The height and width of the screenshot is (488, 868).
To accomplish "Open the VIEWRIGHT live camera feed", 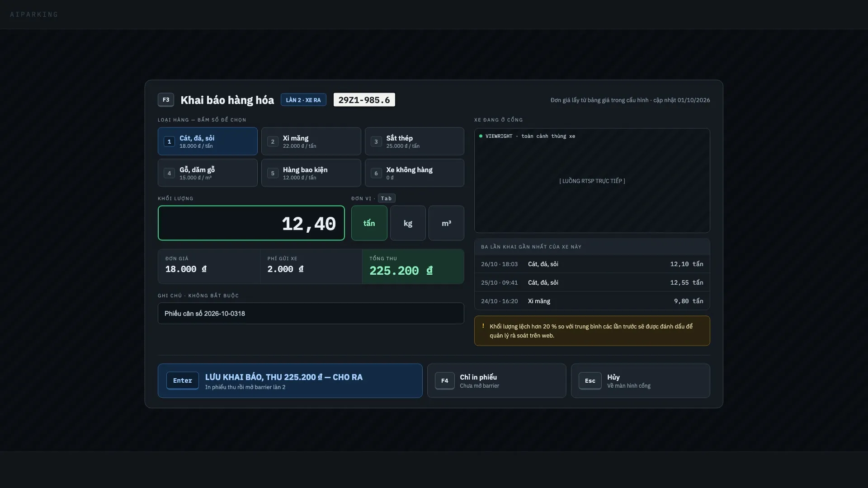I will (592, 181).
